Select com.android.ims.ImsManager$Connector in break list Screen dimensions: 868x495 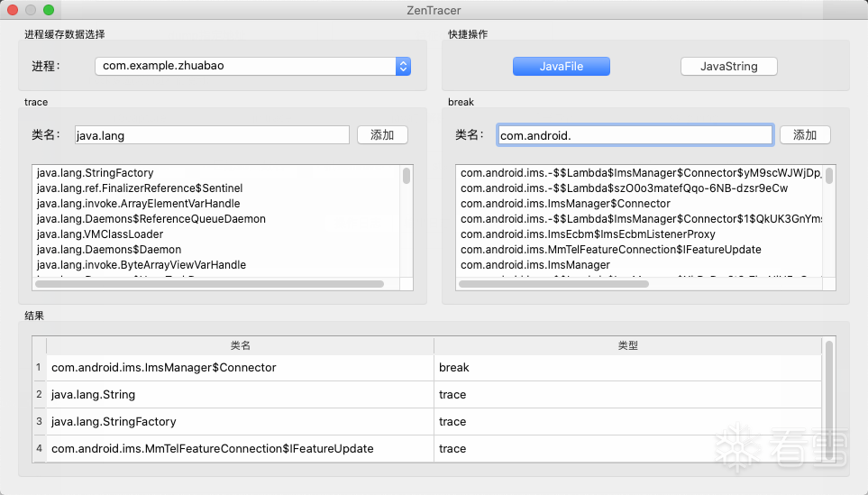[565, 204]
